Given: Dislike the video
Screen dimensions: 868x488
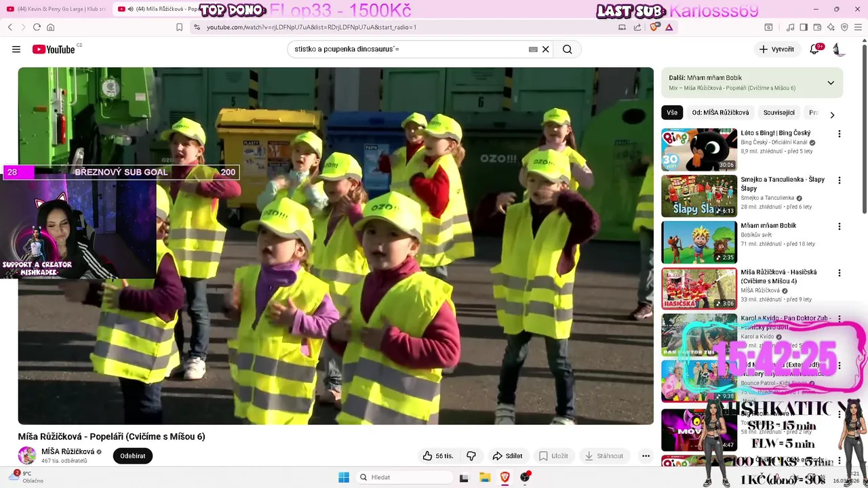Looking at the screenshot, I should pyautogui.click(x=471, y=456).
